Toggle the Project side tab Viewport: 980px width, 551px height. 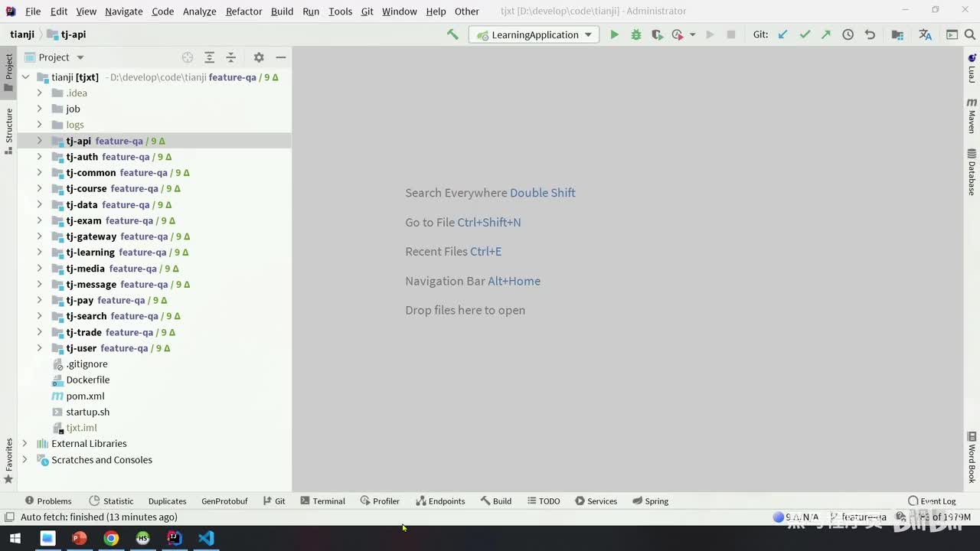point(9,72)
